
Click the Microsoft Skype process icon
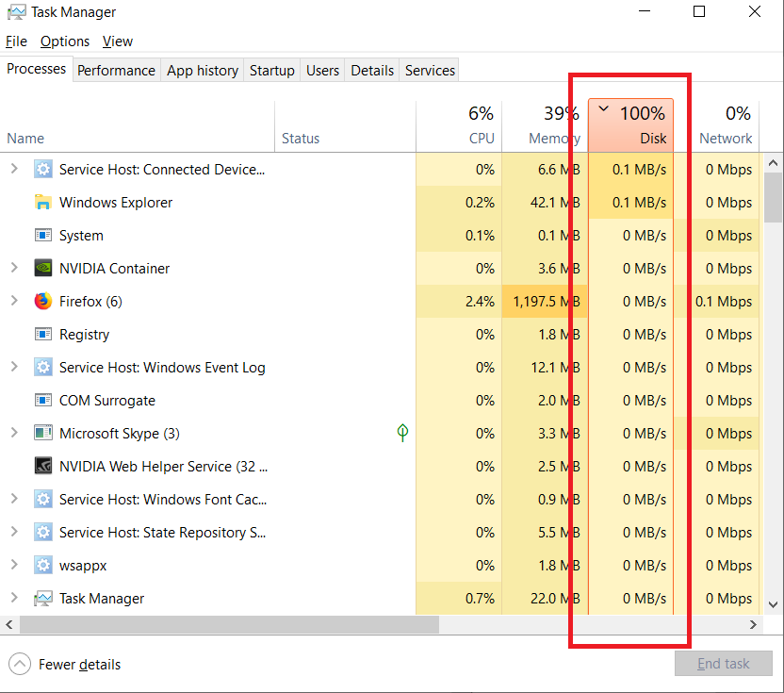click(x=43, y=433)
